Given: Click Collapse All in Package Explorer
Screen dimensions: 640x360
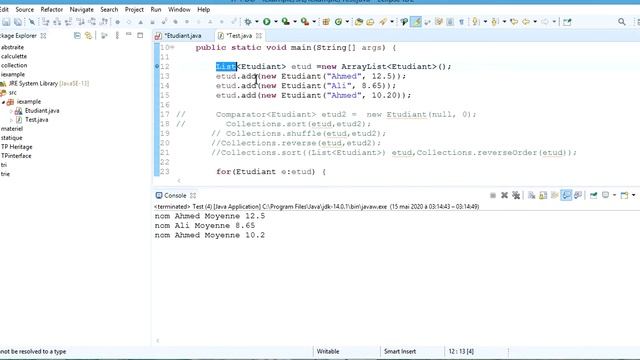Looking at the screenshot, I should point(77,36).
